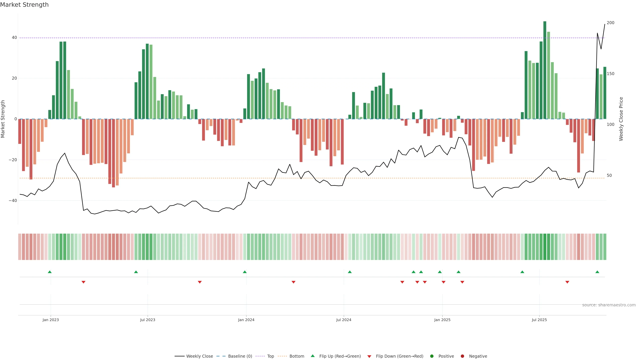Click the Positive green circle legend icon
644x362 pixels.
[x=432, y=356]
